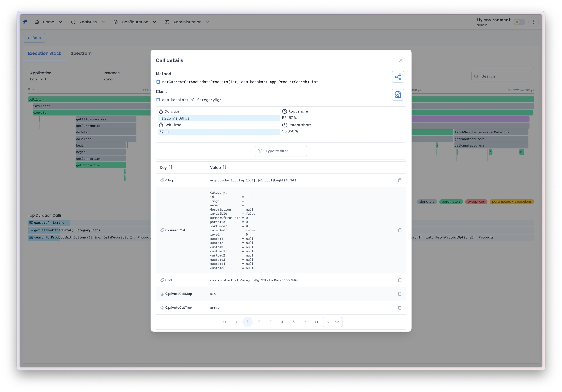Copy the 0.log value with clipboard icon

pos(400,181)
